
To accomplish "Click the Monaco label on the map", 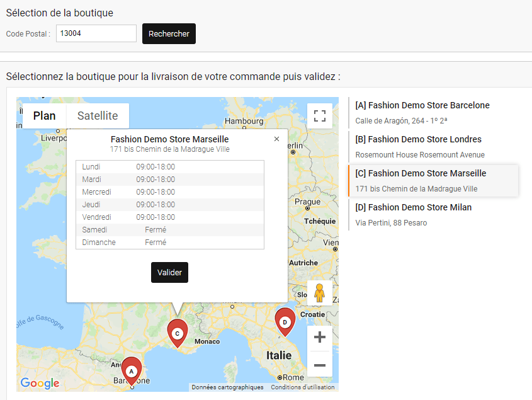I will [207, 341].
